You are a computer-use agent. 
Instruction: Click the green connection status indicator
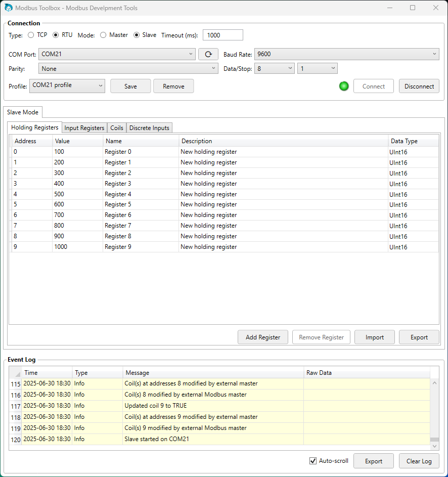pyautogui.click(x=344, y=86)
